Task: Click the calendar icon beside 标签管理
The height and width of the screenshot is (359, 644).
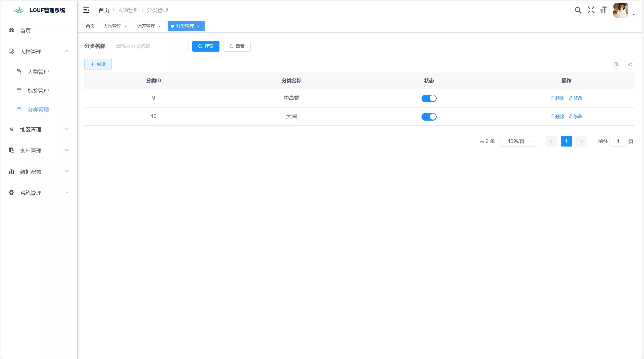Action: [x=19, y=90]
